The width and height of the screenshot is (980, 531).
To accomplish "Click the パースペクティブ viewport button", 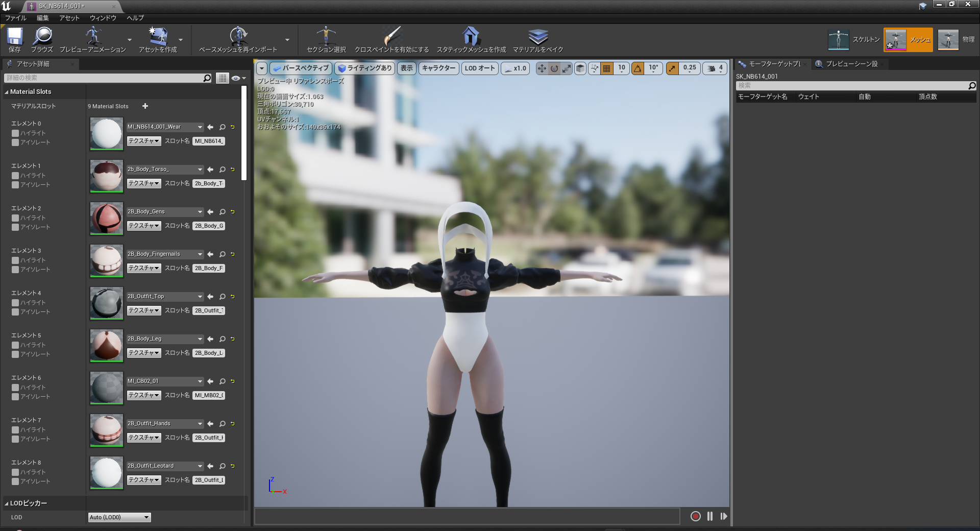I will [301, 68].
